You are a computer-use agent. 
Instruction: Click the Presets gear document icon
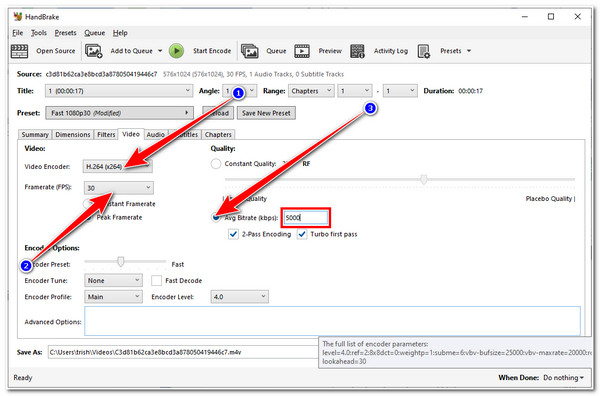424,51
